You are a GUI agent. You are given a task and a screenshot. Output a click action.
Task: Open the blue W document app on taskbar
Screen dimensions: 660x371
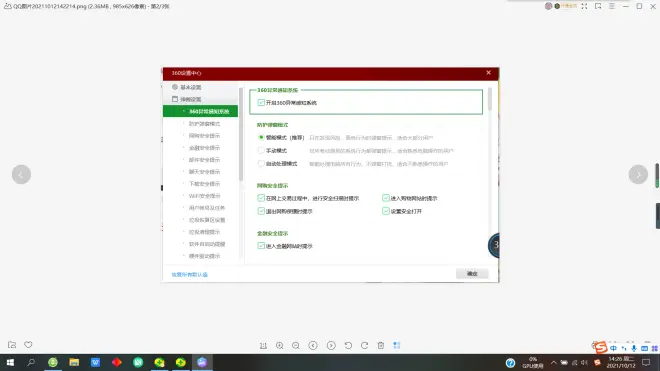pos(96,362)
